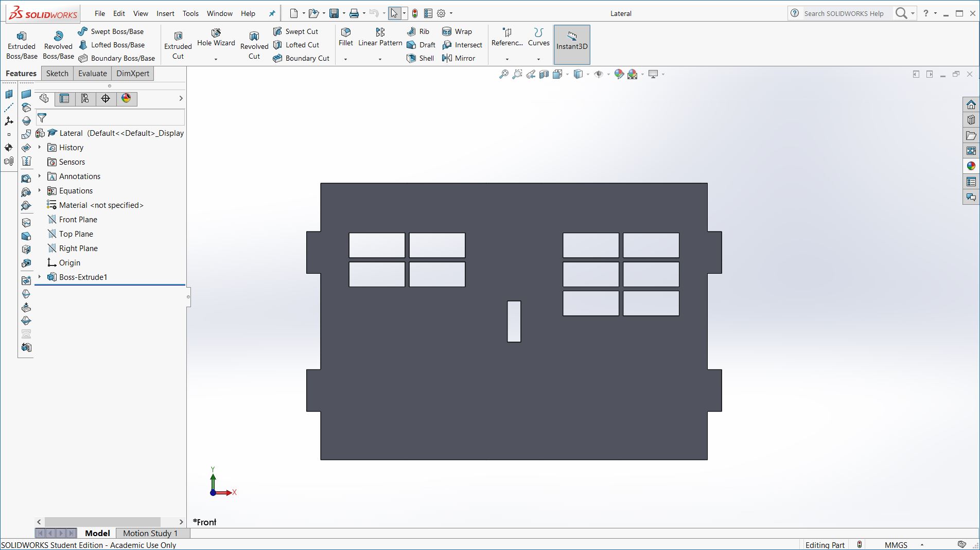Expand the Annotations tree node
The height and width of the screenshot is (550, 980).
(x=40, y=176)
